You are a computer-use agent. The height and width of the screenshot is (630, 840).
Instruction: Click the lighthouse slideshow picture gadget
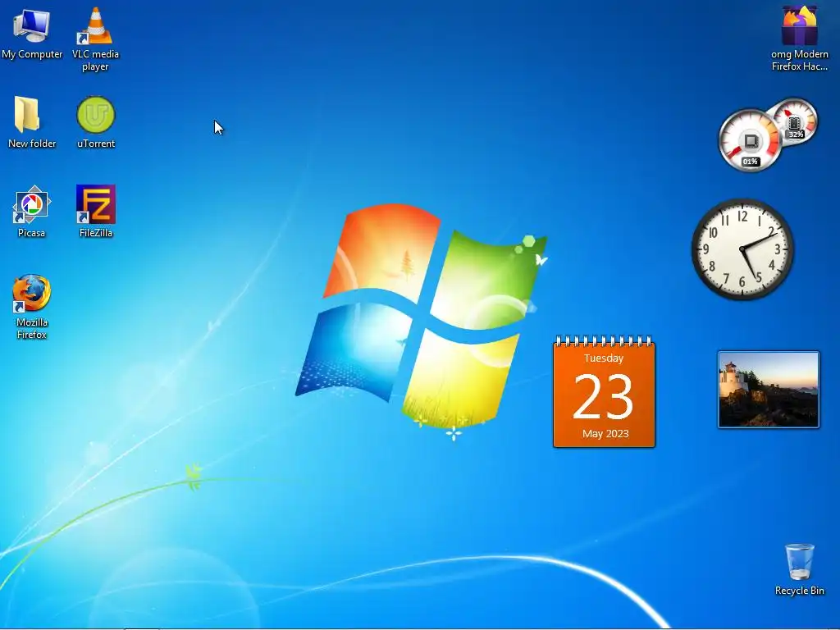click(x=768, y=390)
